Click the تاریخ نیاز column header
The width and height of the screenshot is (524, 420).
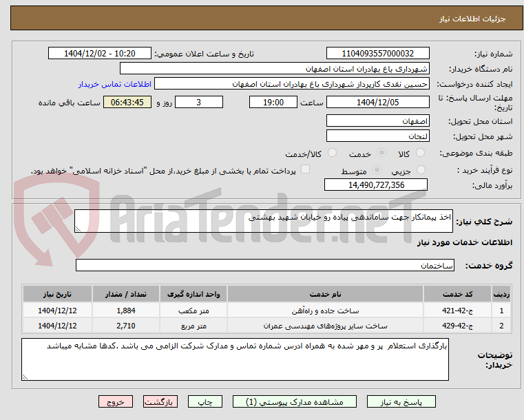click(x=57, y=295)
